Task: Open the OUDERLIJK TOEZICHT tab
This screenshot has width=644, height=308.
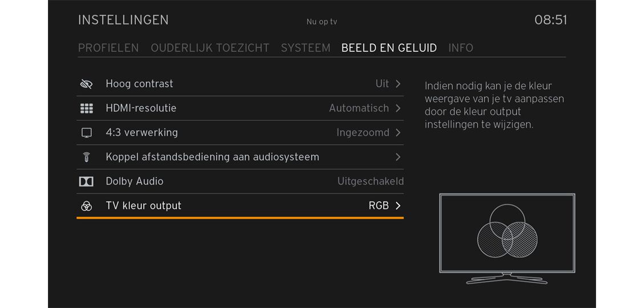Action: pyautogui.click(x=210, y=48)
